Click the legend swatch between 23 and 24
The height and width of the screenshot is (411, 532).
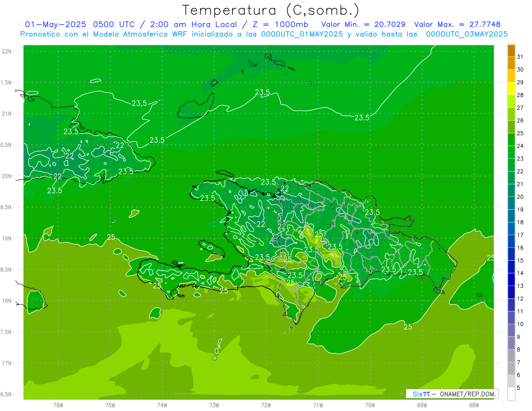coord(511,153)
